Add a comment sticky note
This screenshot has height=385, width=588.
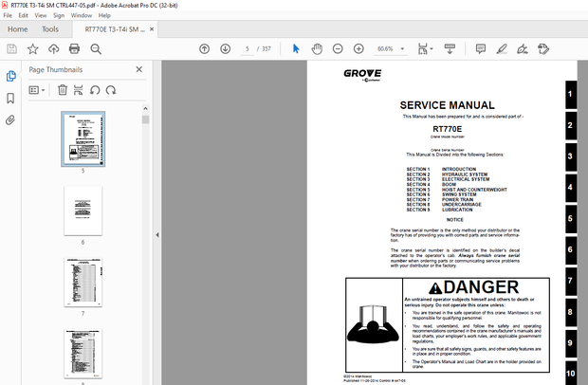[x=481, y=48]
